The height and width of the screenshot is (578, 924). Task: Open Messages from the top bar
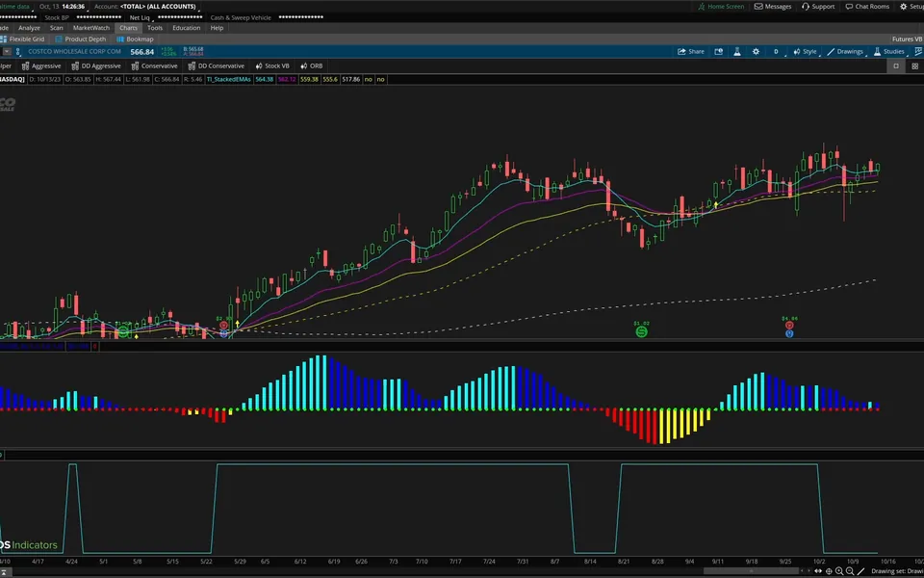pos(773,7)
